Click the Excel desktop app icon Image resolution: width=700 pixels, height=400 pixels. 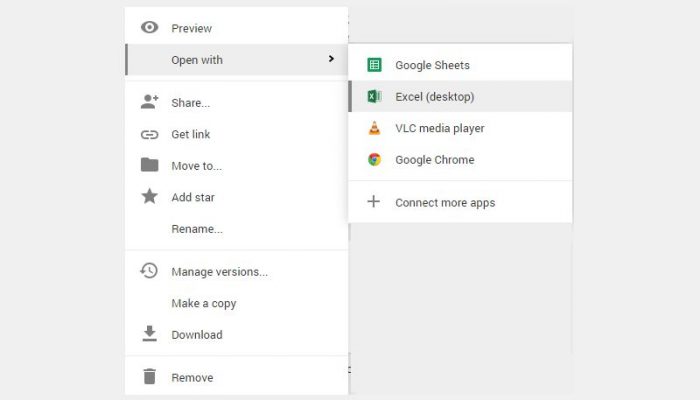pos(374,96)
